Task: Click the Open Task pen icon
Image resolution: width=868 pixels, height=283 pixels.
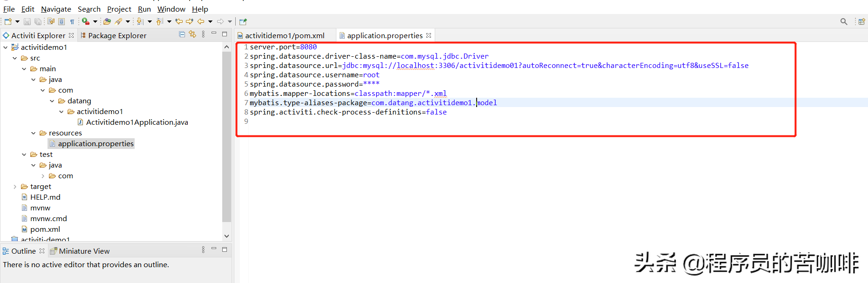Action: 119,21
